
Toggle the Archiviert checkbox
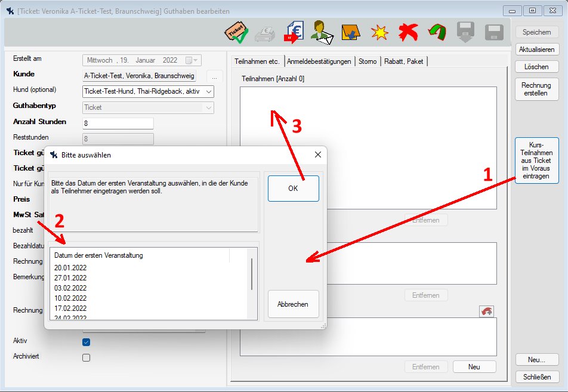(86, 357)
